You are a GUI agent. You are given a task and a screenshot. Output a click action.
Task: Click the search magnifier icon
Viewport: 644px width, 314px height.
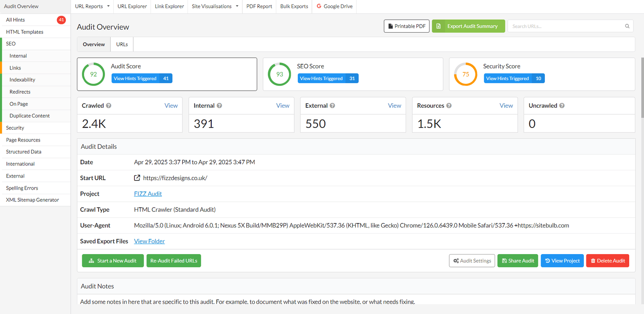pos(627,26)
